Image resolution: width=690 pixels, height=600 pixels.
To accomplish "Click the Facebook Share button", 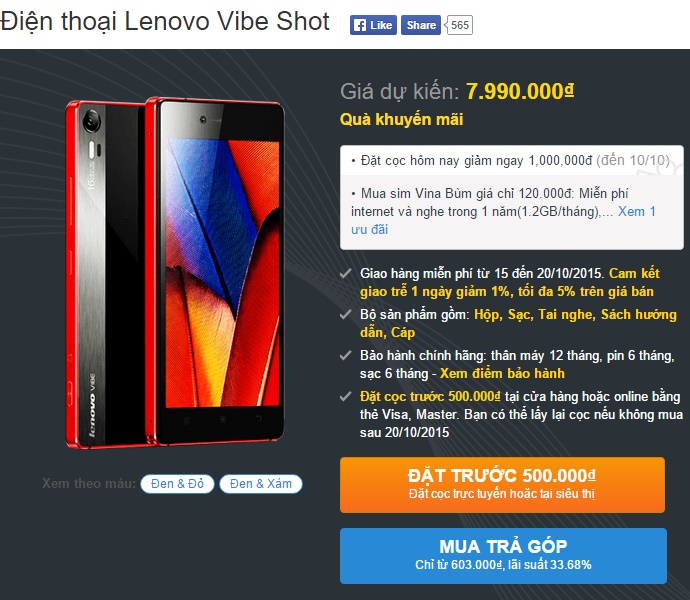I will 421,25.
